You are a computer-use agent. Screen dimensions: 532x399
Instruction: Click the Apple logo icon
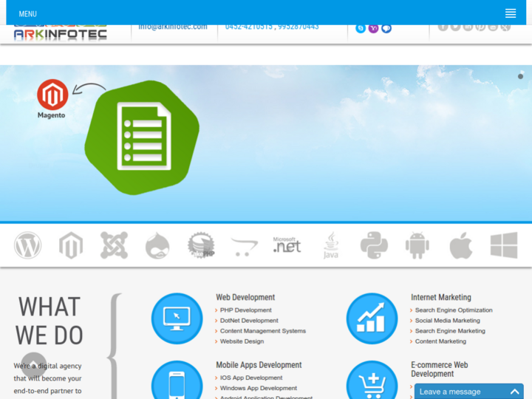[x=460, y=245]
